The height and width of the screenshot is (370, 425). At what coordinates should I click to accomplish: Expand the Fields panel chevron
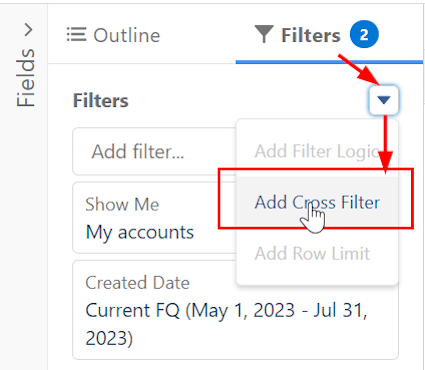[x=29, y=30]
